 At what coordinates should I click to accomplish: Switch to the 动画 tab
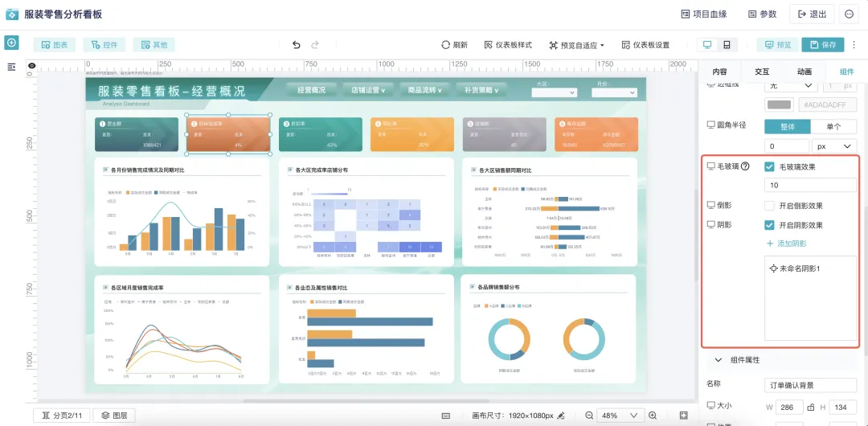point(804,72)
